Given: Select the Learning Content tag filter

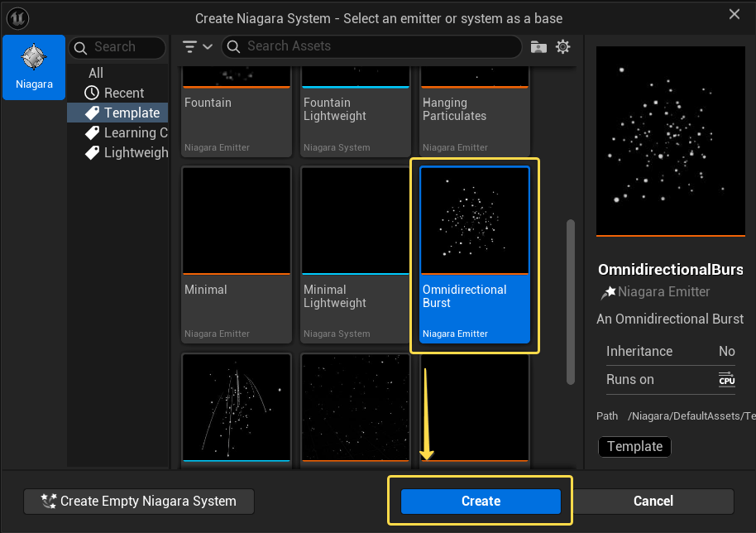Looking at the screenshot, I should 117,132.
